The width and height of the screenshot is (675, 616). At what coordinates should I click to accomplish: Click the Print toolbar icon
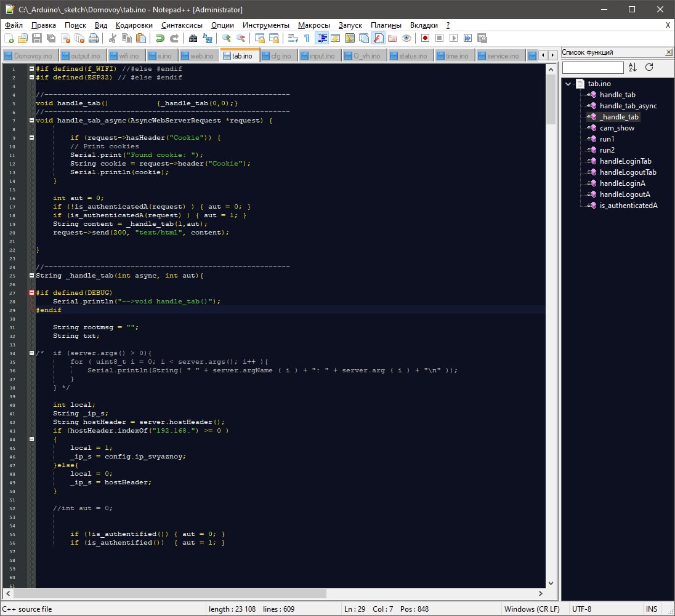94,38
